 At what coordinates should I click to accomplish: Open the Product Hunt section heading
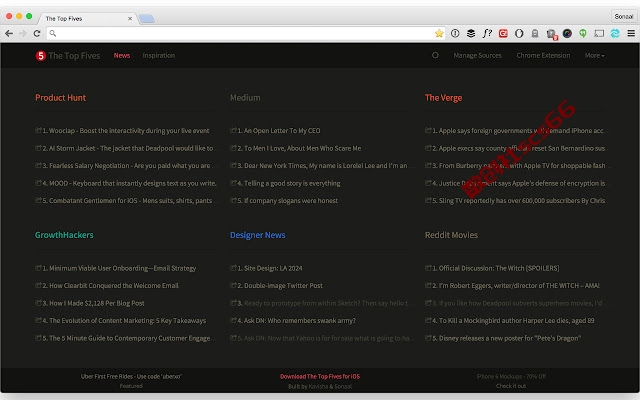click(x=60, y=98)
